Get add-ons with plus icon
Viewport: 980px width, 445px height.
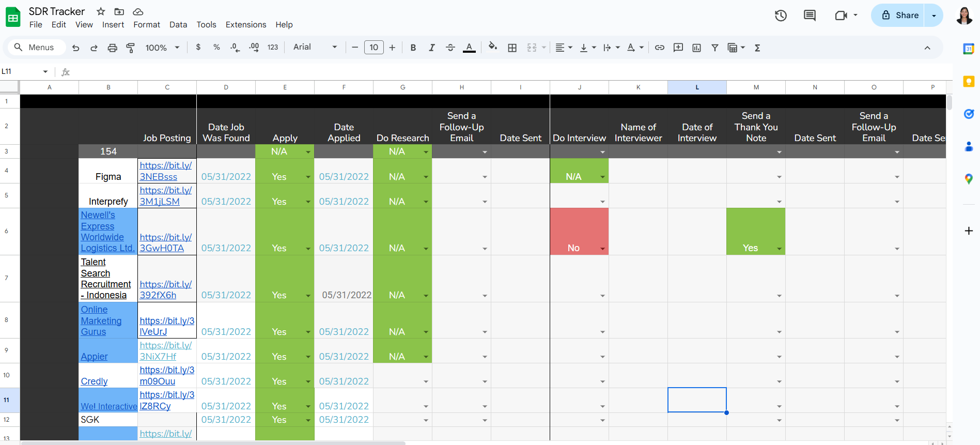coord(969,231)
